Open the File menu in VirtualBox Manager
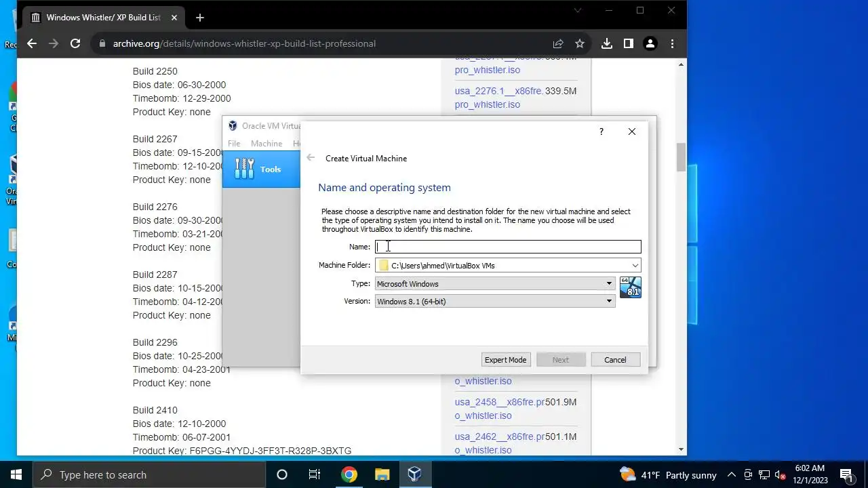 tap(234, 144)
